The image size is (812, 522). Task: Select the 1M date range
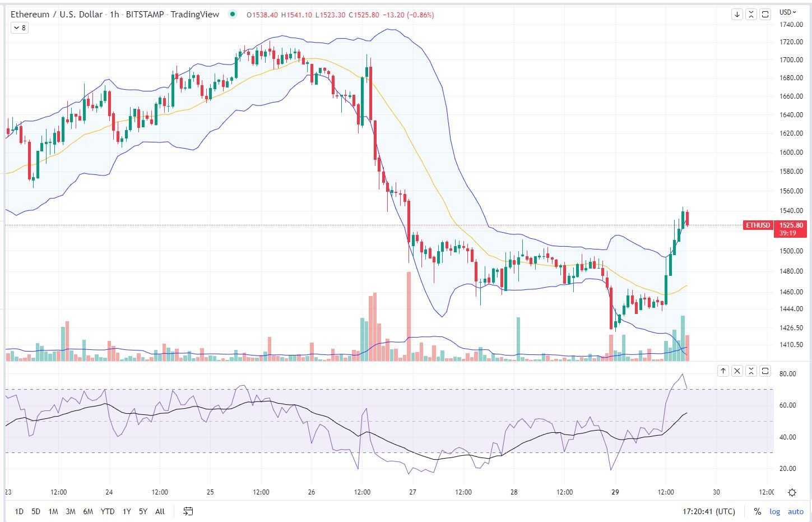tap(53, 511)
